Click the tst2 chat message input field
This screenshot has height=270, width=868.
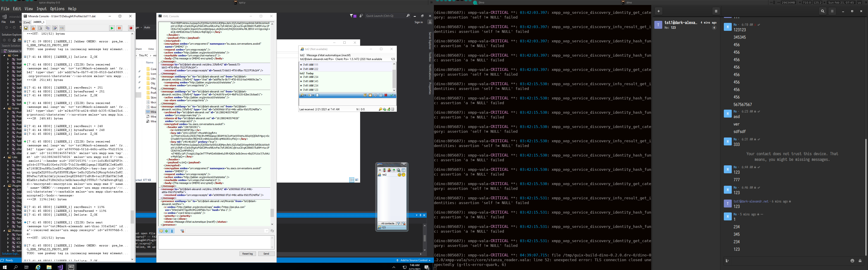pyautogui.click(x=347, y=102)
